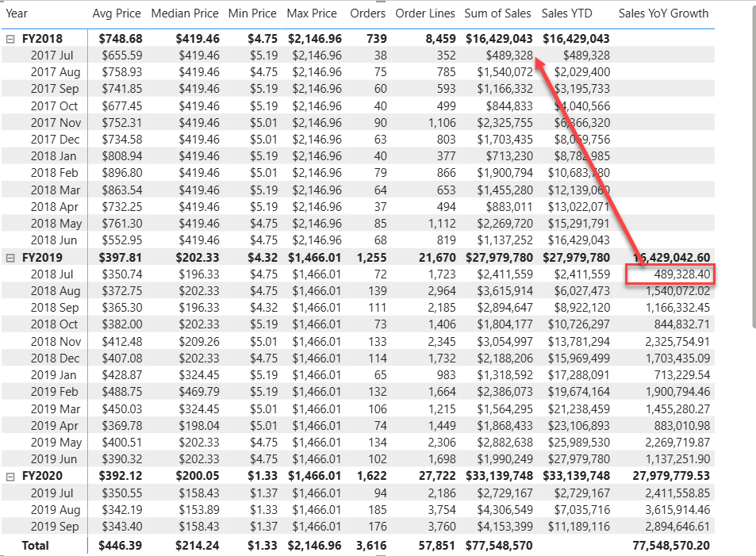The height and width of the screenshot is (556, 756).
Task: Sort by the Year column header
Action: click(17, 13)
